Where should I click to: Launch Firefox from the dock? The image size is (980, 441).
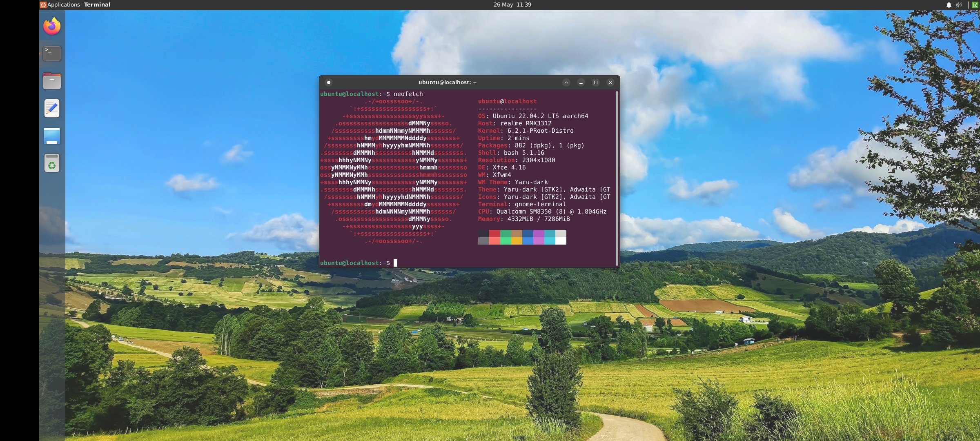click(52, 26)
